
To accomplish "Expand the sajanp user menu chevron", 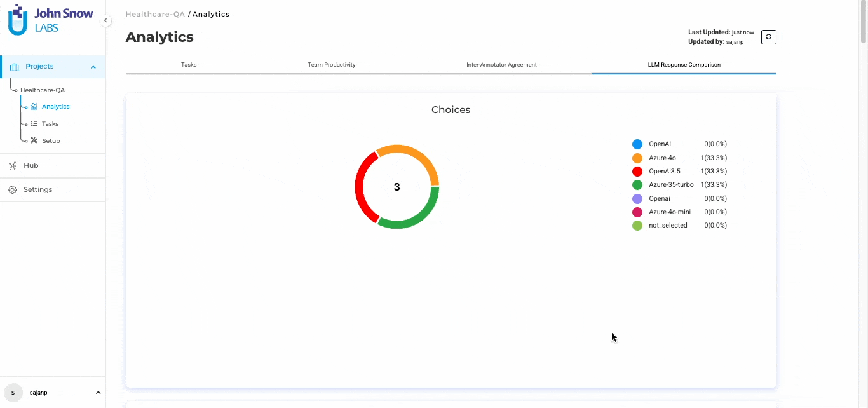I will pos(98,393).
